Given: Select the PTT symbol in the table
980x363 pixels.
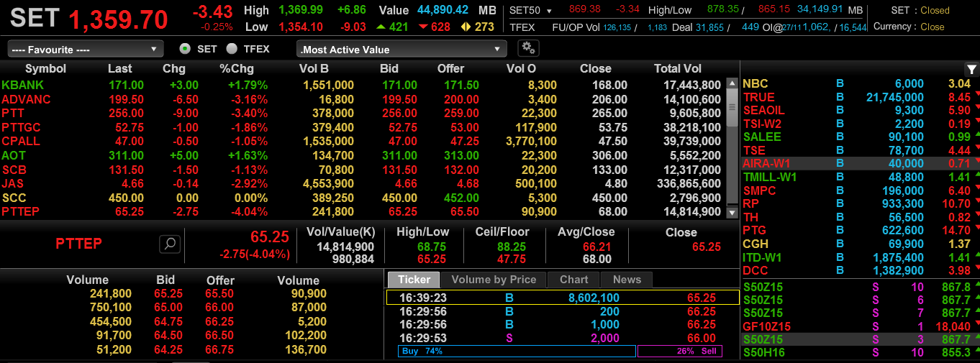Looking at the screenshot, I should click(x=13, y=113).
